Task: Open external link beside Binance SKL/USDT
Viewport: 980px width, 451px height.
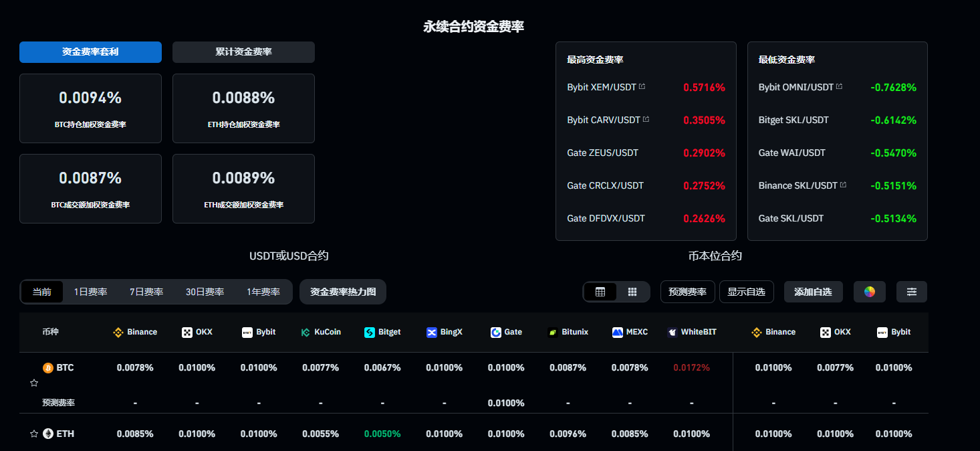Action: pyautogui.click(x=843, y=185)
